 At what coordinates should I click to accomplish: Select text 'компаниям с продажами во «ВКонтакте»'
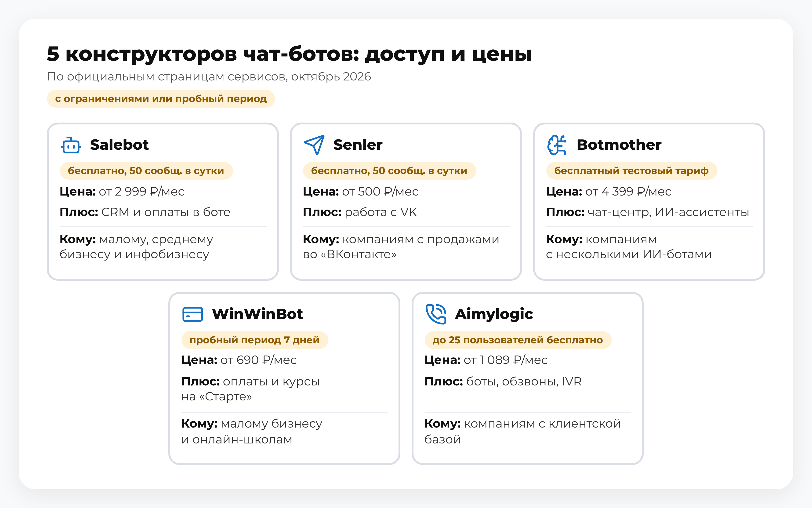tap(401, 247)
